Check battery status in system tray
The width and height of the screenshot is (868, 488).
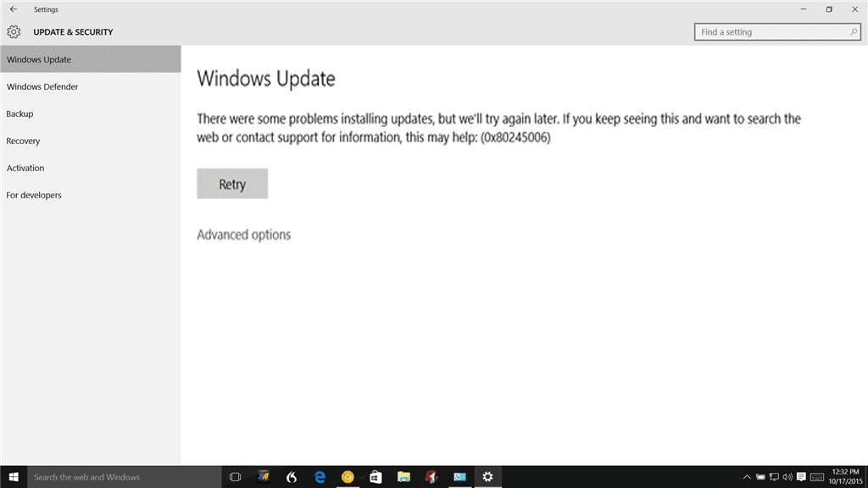(760, 477)
